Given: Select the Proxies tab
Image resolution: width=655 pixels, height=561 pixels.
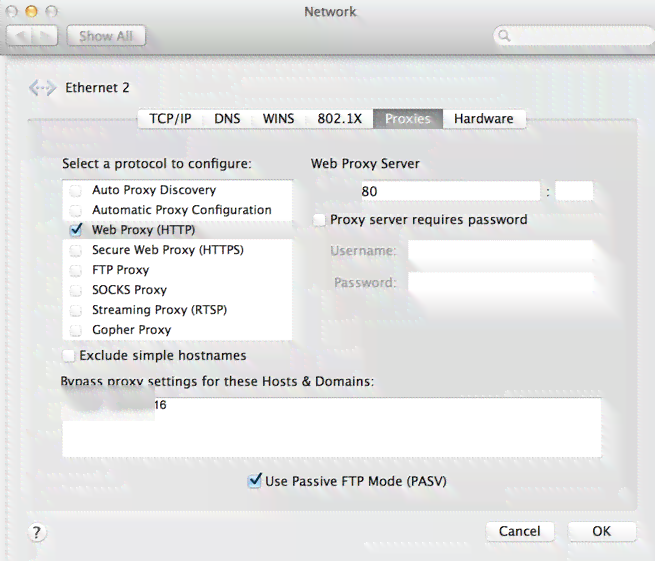Looking at the screenshot, I should [x=408, y=119].
